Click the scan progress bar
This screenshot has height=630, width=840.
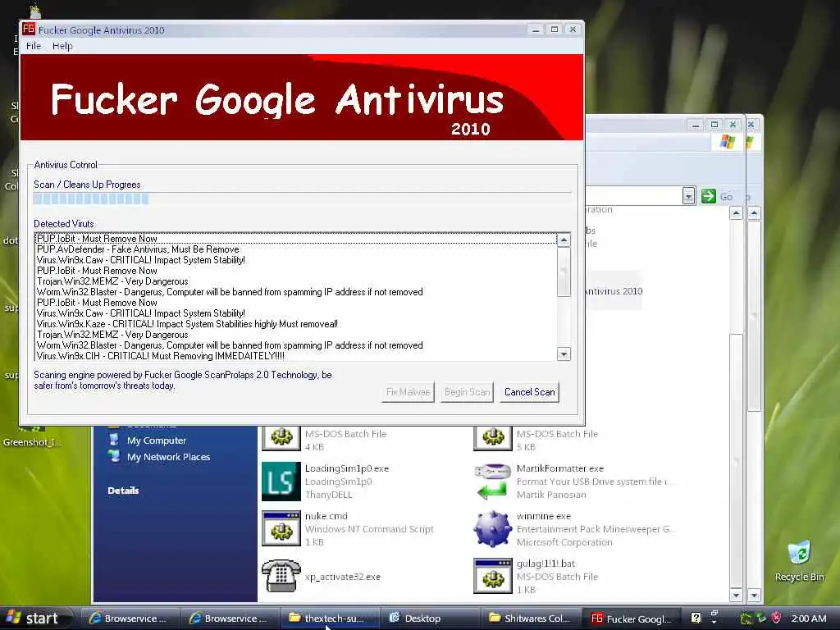click(x=302, y=199)
